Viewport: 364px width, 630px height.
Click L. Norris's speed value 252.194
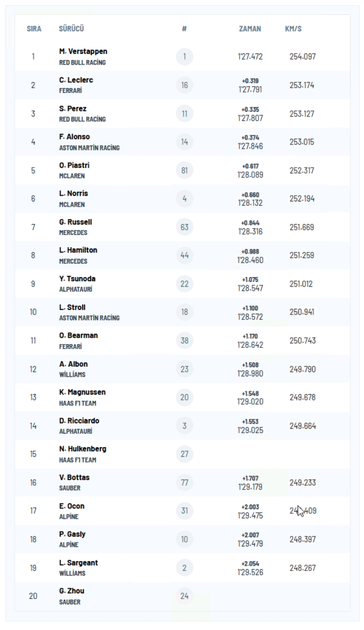[x=302, y=199]
